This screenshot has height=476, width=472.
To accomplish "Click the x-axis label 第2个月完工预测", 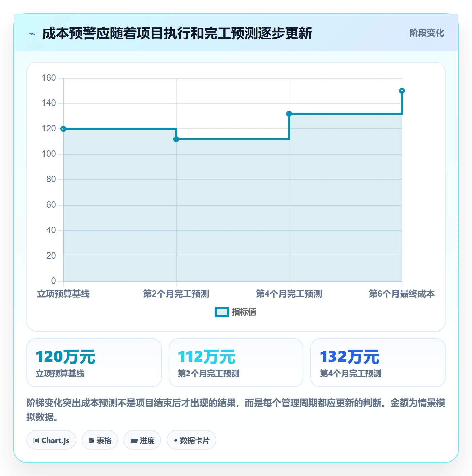I will [x=176, y=294].
